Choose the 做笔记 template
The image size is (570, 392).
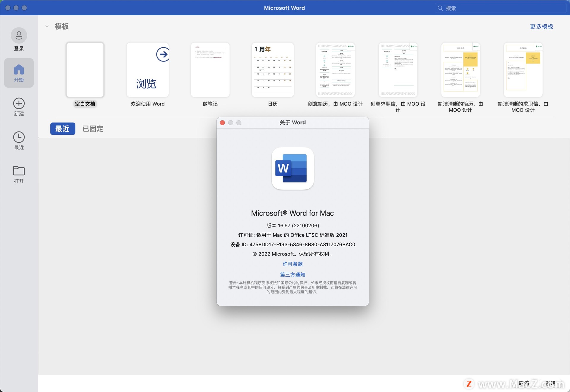pyautogui.click(x=210, y=70)
